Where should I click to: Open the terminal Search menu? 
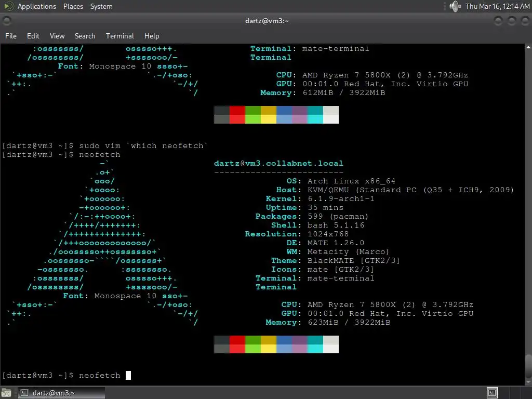[85, 36]
